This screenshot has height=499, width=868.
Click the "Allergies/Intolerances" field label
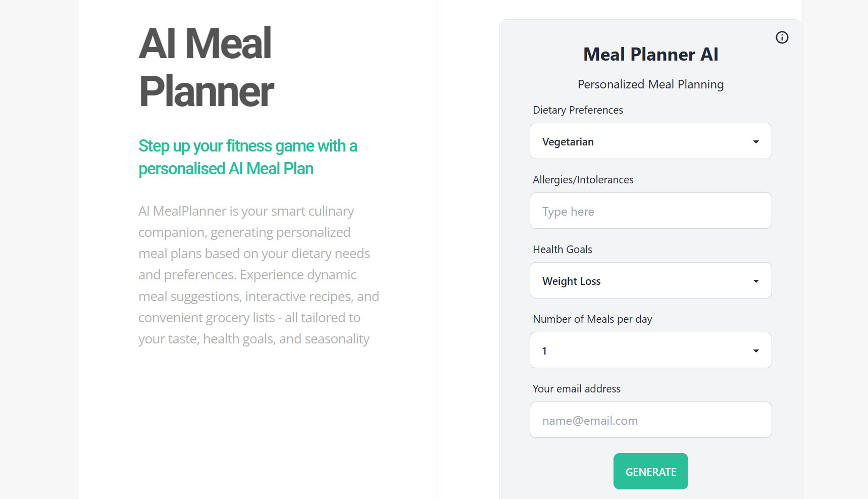coord(583,180)
